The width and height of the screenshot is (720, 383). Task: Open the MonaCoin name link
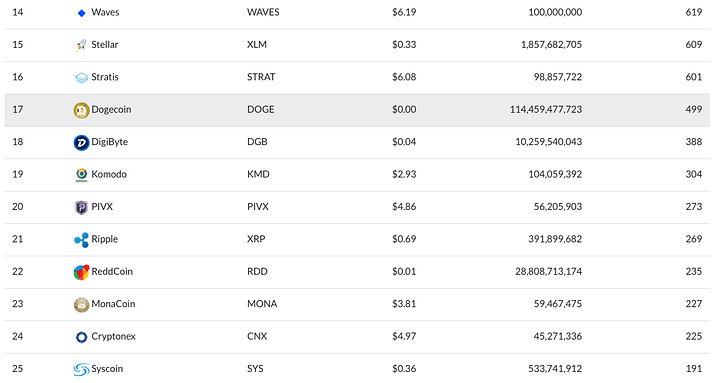click(x=113, y=304)
